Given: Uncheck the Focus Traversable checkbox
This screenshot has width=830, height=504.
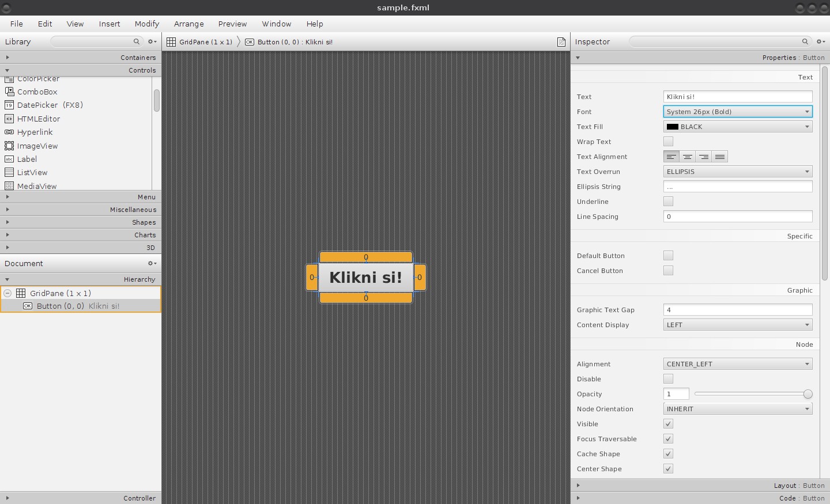Looking at the screenshot, I should (x=668, y=438).
